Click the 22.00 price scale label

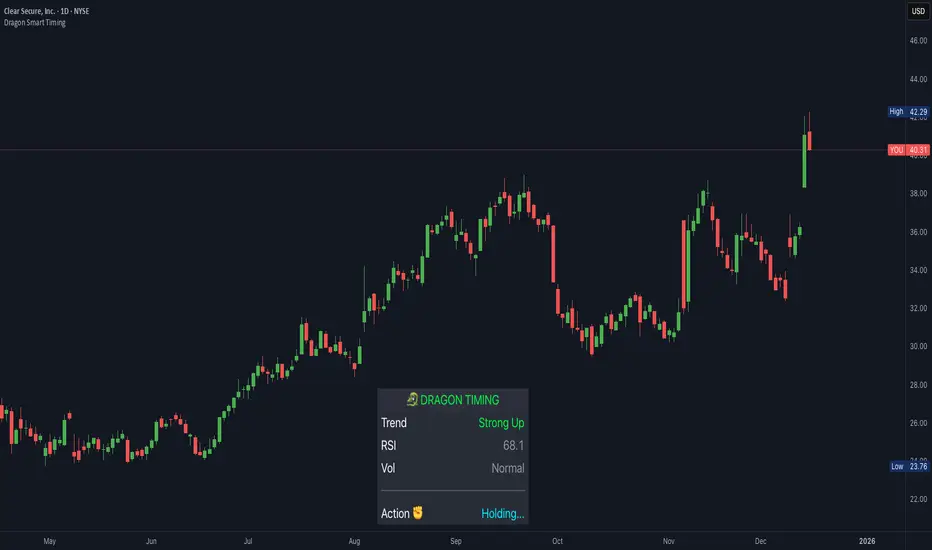coord(917,499)
